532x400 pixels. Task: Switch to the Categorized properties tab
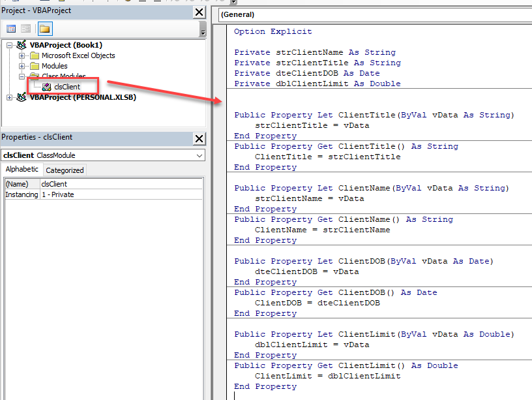65,170
